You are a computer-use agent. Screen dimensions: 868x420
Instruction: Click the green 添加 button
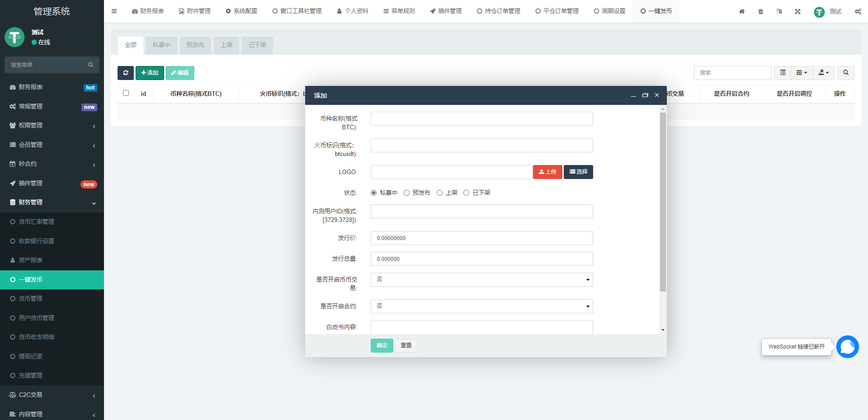150,73
